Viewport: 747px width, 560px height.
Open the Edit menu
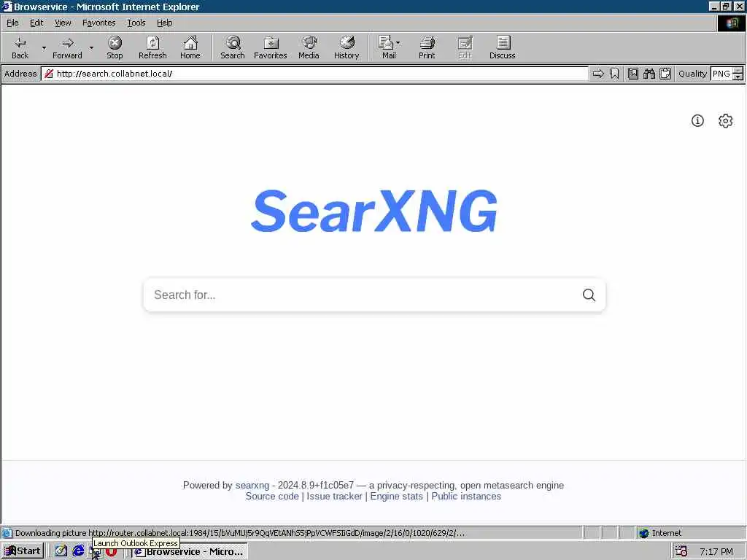pyautogui.click(x=36, y=23)
